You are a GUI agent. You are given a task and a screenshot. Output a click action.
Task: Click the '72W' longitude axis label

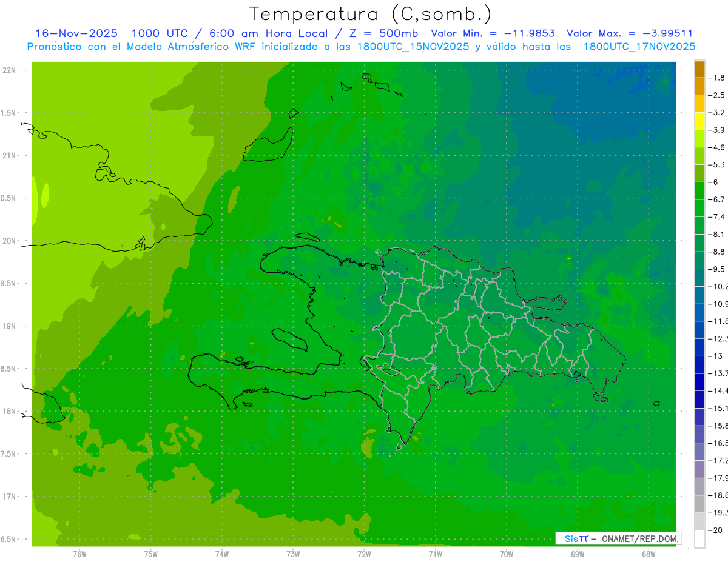click(x=364, y=554)
